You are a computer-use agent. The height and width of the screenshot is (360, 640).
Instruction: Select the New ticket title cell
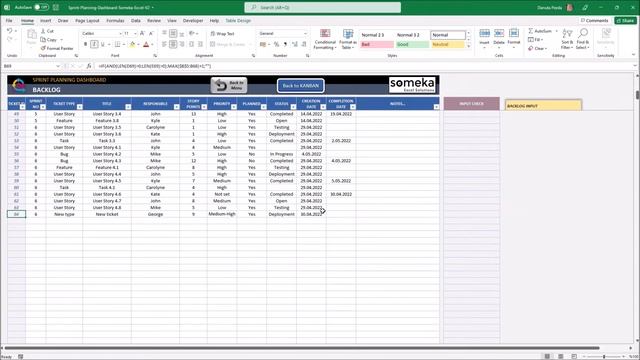[107, 214]
